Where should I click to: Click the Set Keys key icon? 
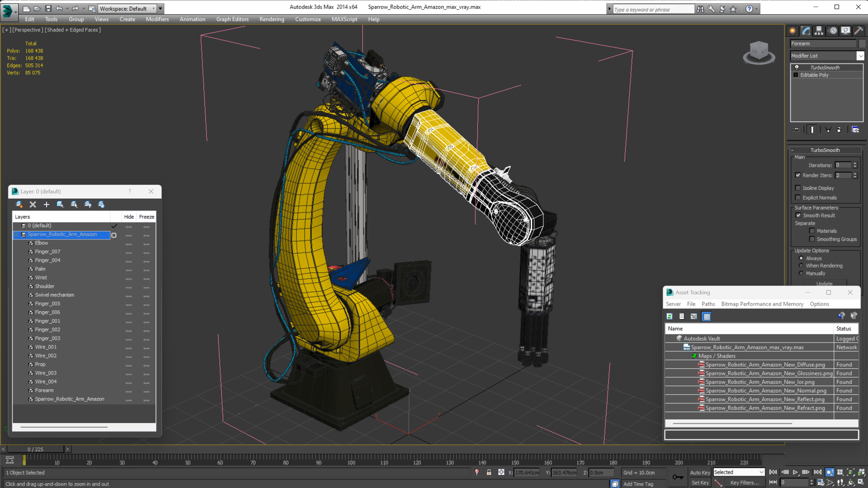point(678,477)
